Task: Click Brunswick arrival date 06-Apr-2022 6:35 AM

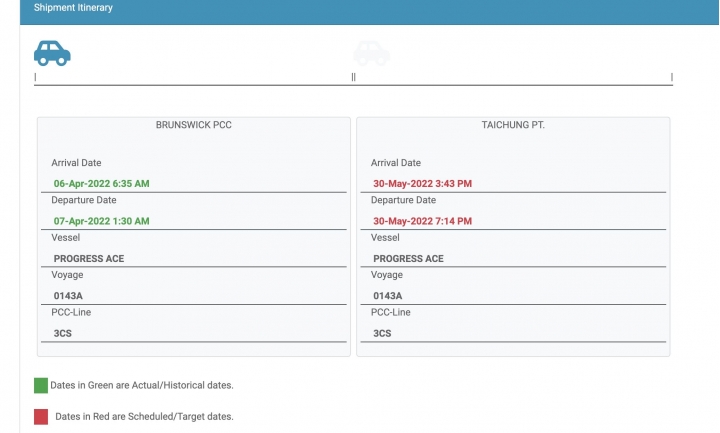Action: pyautogui.click(x=101, y=184)
